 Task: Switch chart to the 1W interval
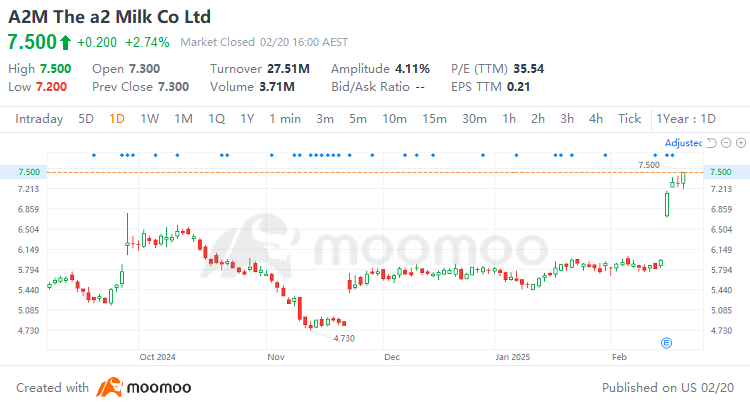click(x=150, y=119)
